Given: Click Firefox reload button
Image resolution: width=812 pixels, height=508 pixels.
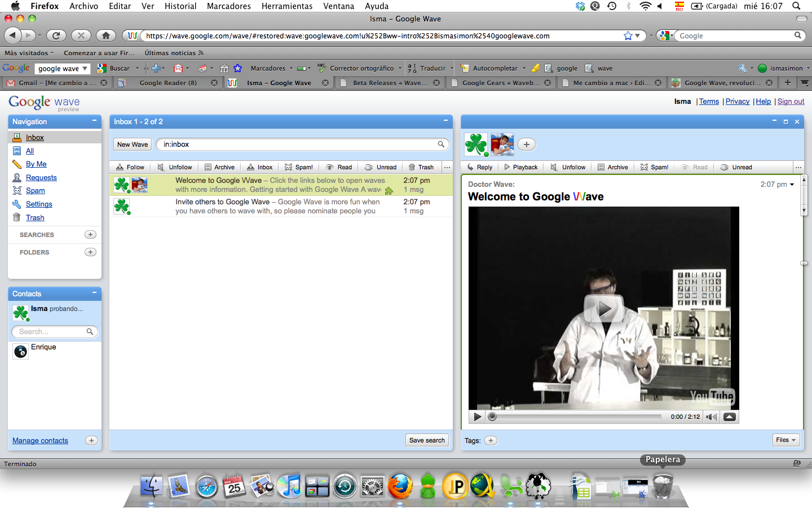Looking at the screenshot, I should (x=56, y=36).
